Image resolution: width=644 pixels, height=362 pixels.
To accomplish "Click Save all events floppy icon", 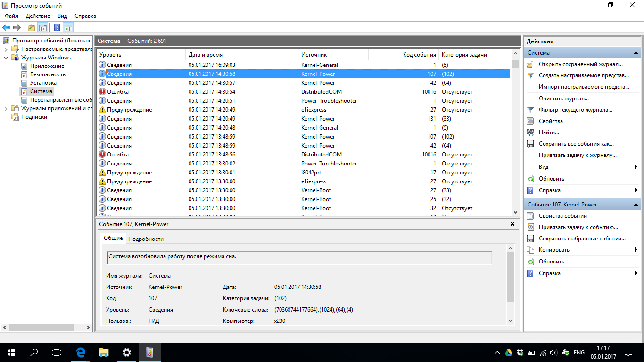I will click(x=530, y=144).
